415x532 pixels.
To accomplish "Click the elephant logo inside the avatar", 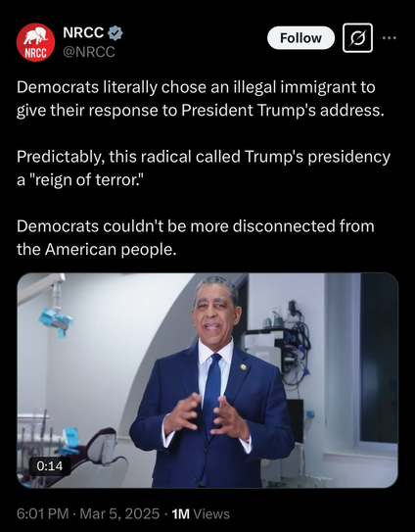I will pyautogui.click(x=35, y=36).
